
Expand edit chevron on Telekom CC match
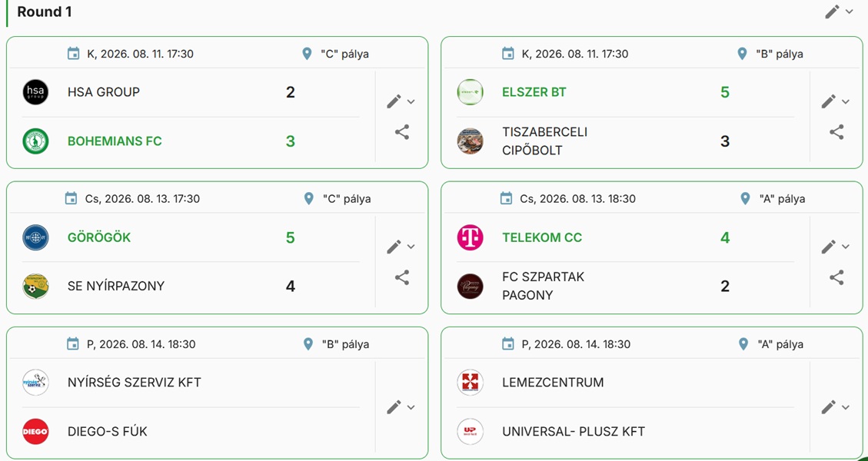845,247
